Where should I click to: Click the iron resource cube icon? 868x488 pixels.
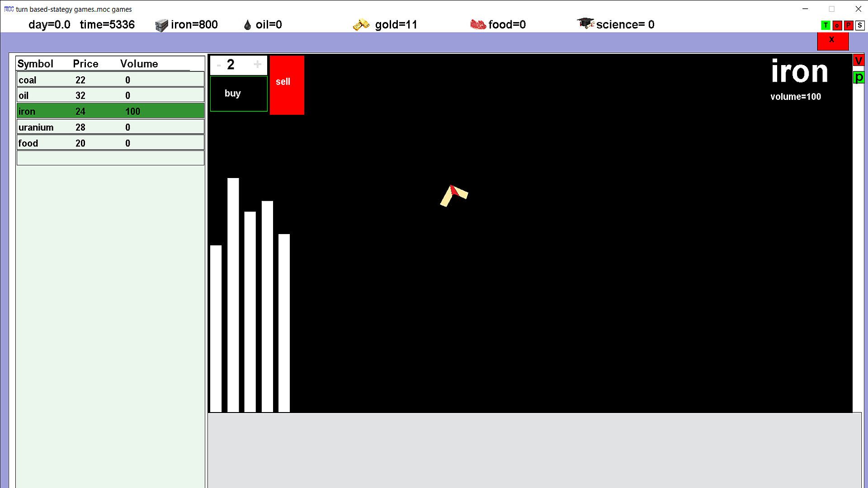coord(161,25)
